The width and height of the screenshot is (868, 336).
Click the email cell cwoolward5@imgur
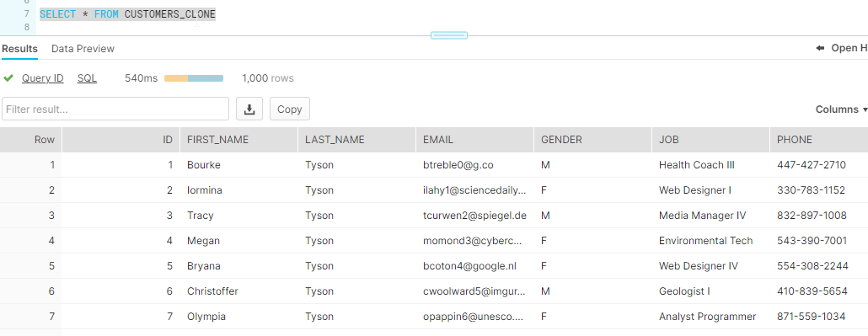[474, 291]
